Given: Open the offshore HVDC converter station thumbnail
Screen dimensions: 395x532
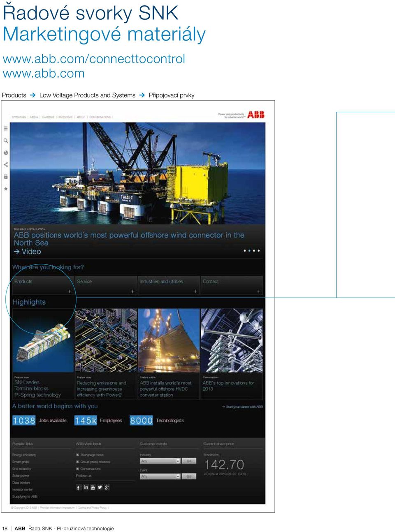Looking at the screenshot, I should (x=169, y=341).
